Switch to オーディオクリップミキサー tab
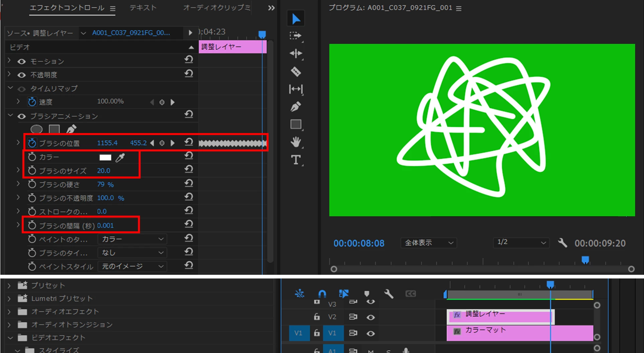Screen dimensions: 644x353 click(216, 8)
